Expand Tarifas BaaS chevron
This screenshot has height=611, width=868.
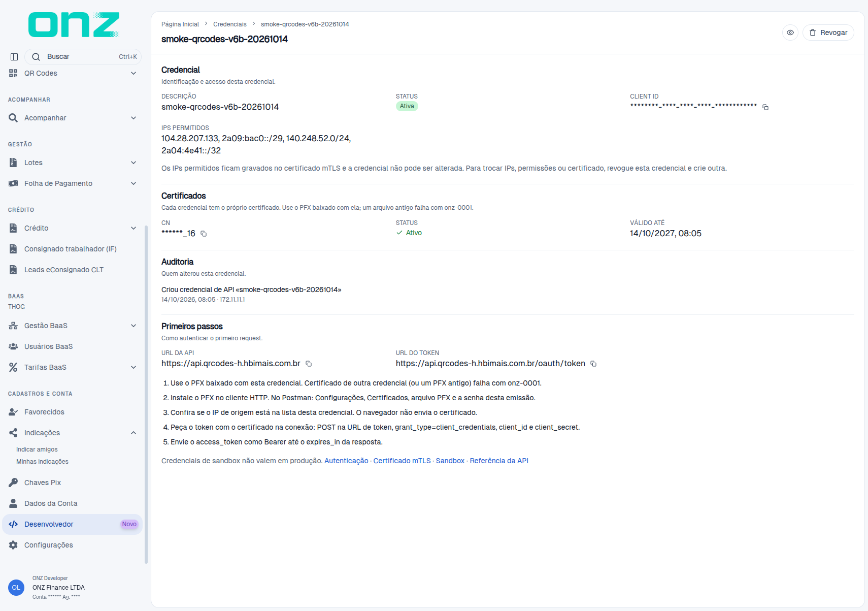coord(133,367)
